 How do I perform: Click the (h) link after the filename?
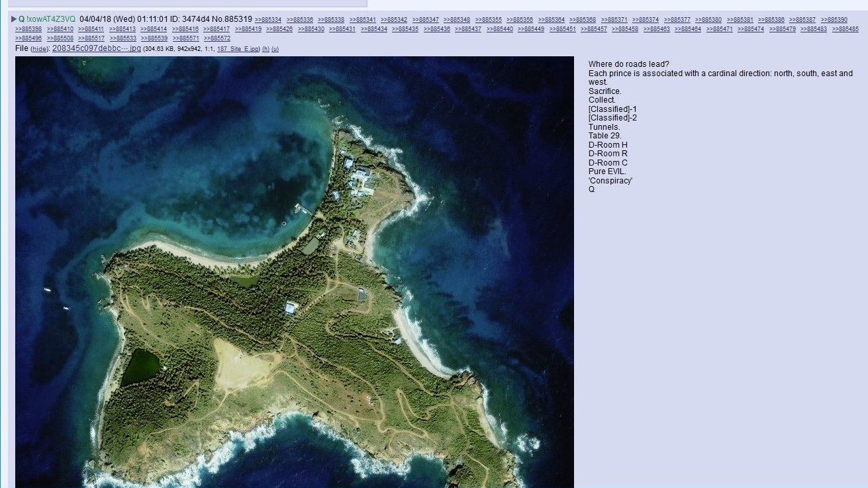point(265,49)
